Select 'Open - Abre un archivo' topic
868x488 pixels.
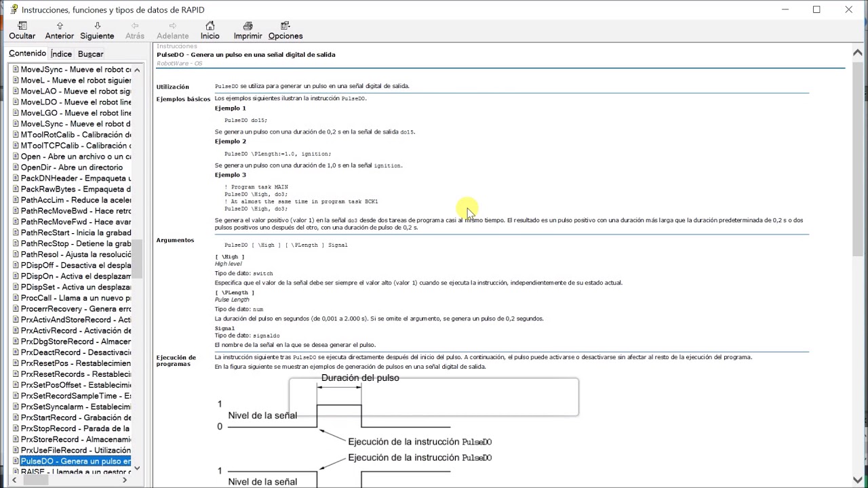[76, 157]
